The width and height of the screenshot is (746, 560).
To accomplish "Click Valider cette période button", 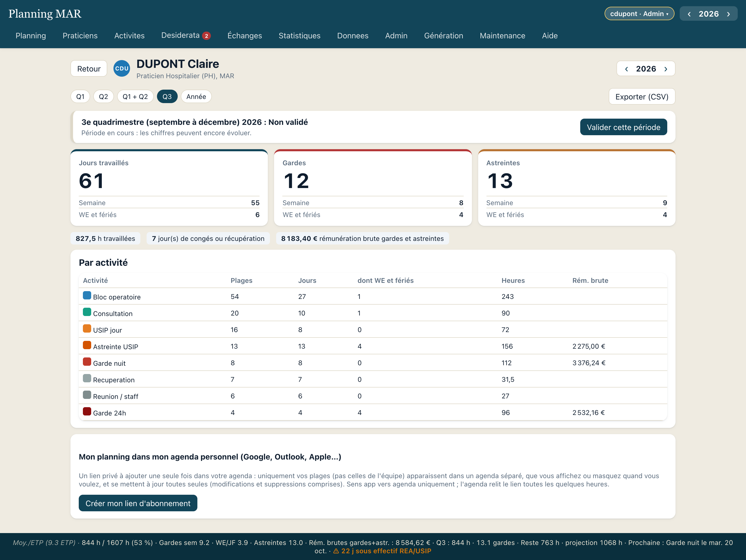I will [x=623, y=127].
